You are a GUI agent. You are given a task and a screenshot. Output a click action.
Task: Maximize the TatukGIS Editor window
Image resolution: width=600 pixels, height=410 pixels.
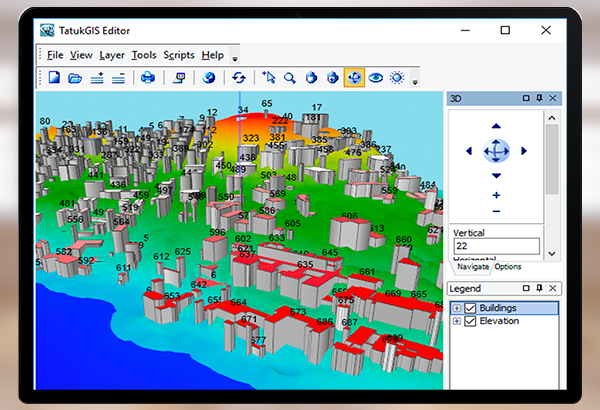click(505, 30)
